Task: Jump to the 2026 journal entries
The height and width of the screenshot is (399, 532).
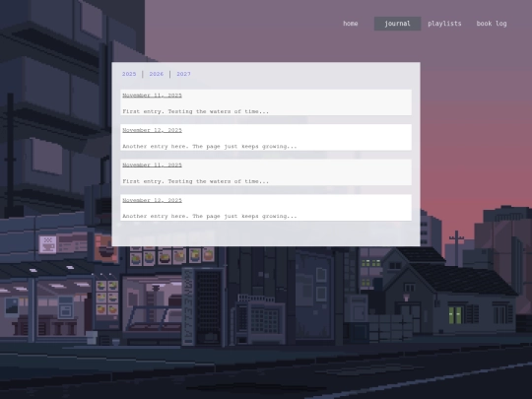Action: (157, 74)
